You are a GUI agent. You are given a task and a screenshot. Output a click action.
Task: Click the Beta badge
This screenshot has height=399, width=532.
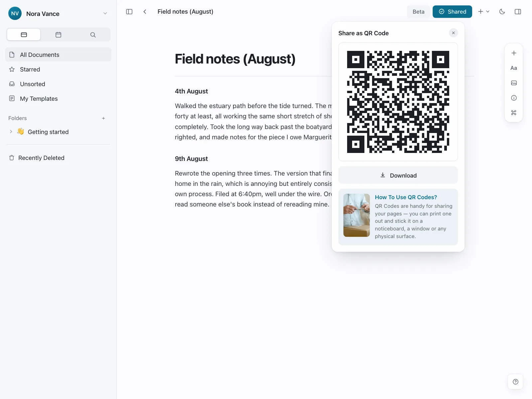418,12
